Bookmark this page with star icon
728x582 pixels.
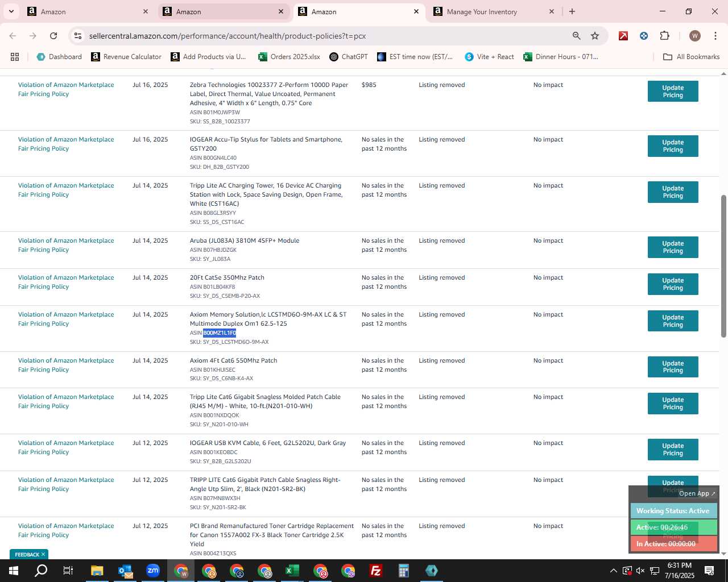click(x=595, y=36)
